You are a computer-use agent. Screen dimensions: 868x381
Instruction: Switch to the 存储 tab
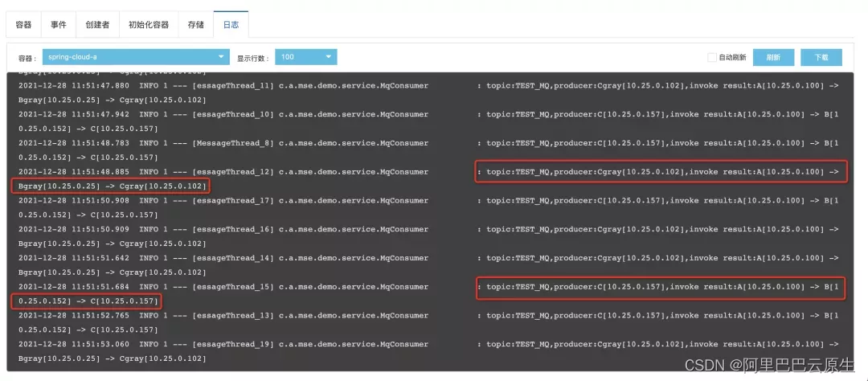pos(195,24)
